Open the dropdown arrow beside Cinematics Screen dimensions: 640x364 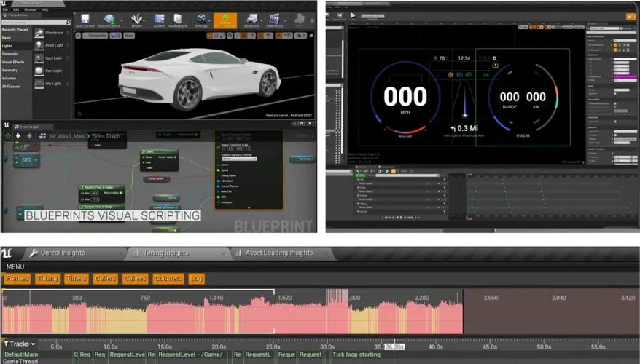point(285,20)
